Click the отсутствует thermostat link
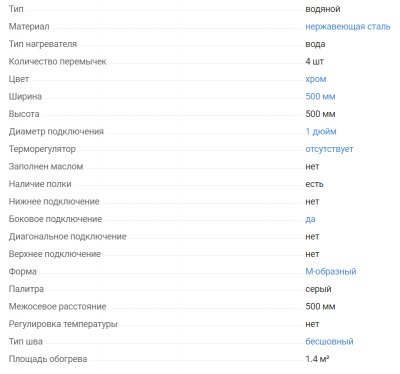400x374 pixels. tap(329, 149)
